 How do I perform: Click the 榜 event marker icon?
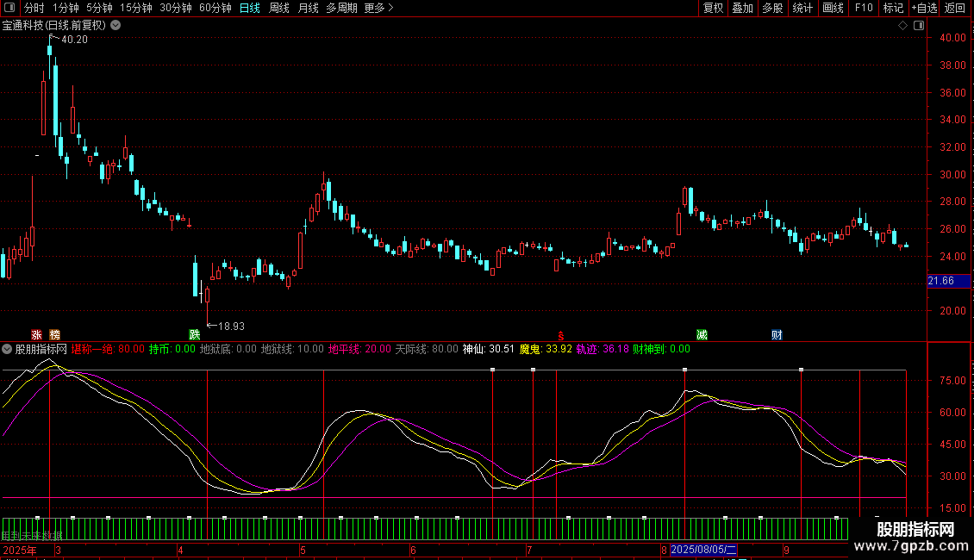click(x=55, y=334)
